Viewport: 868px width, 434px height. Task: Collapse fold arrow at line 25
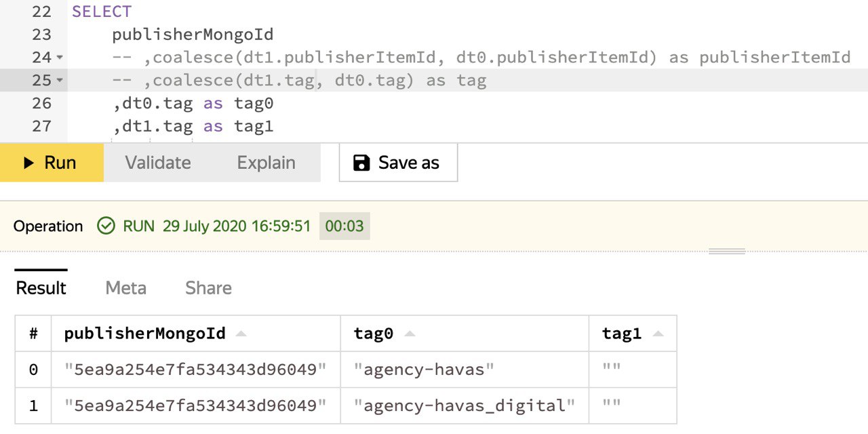point(60,81)
